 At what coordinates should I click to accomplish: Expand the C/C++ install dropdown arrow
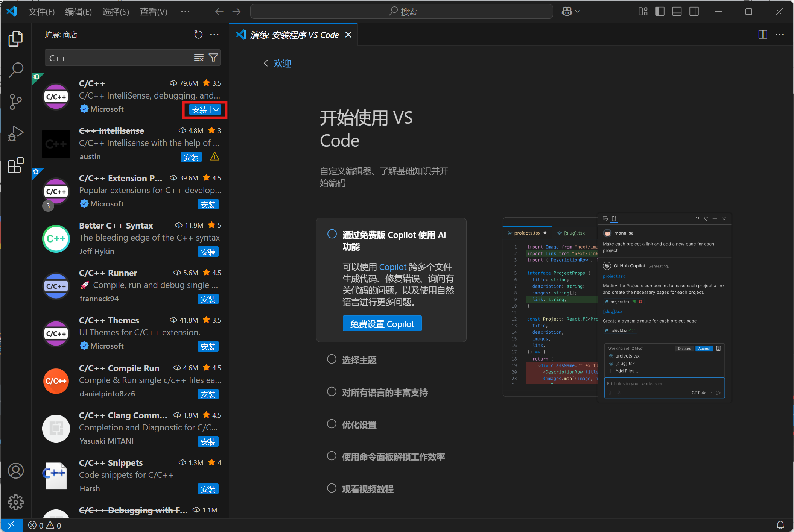[x=216, y=109]
